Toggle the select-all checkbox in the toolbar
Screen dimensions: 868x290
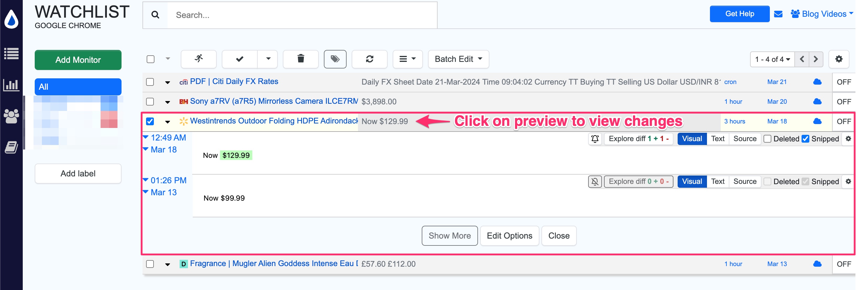[x=150, y=59]
